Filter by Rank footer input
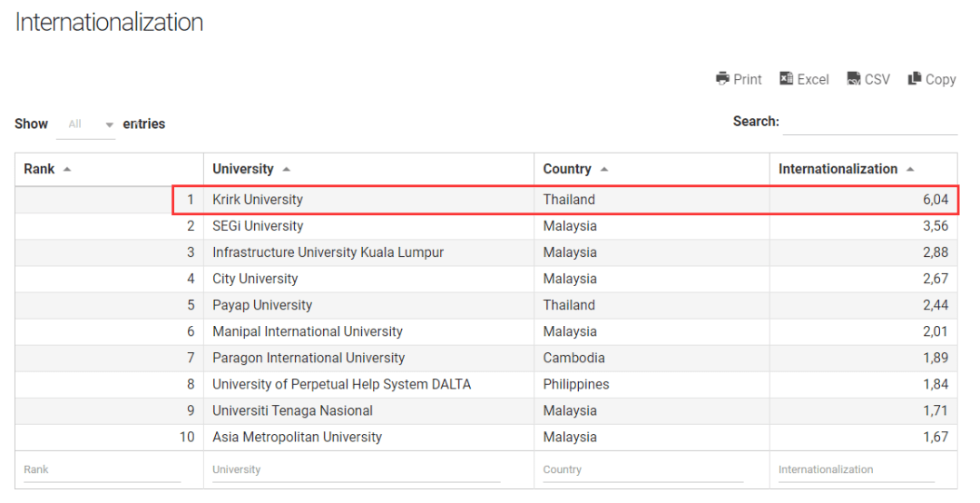 click(x=102, y=470)
